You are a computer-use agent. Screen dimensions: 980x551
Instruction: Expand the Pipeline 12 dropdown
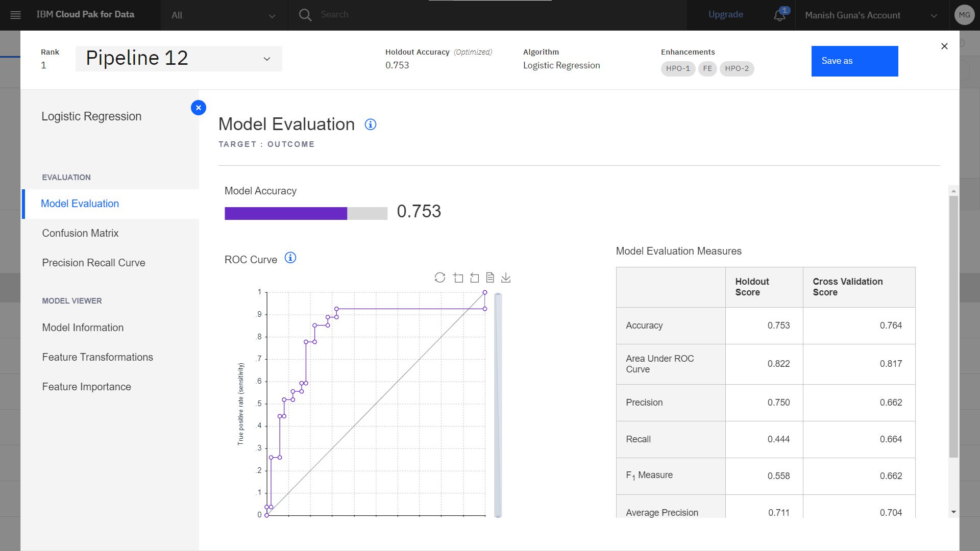click(179, 59)
